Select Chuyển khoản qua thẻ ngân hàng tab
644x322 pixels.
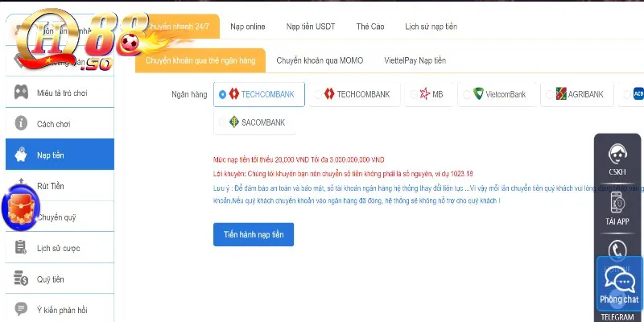(200, 60)
